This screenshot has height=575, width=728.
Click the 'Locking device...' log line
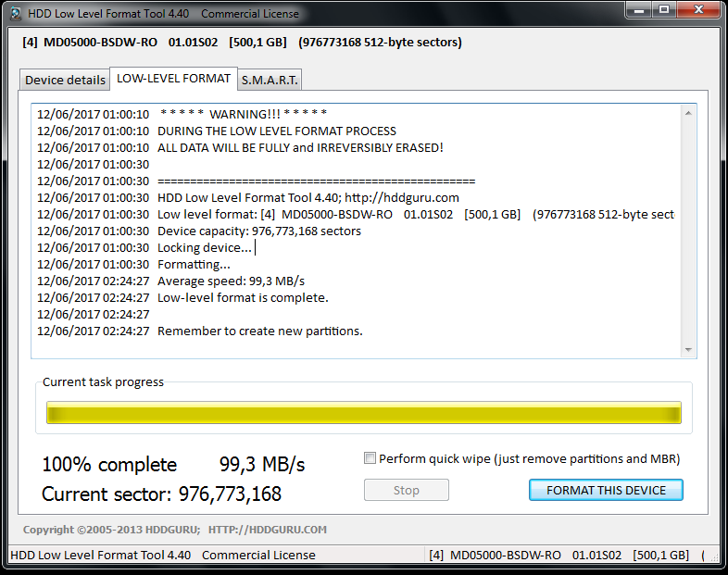[x=205, y=248]
